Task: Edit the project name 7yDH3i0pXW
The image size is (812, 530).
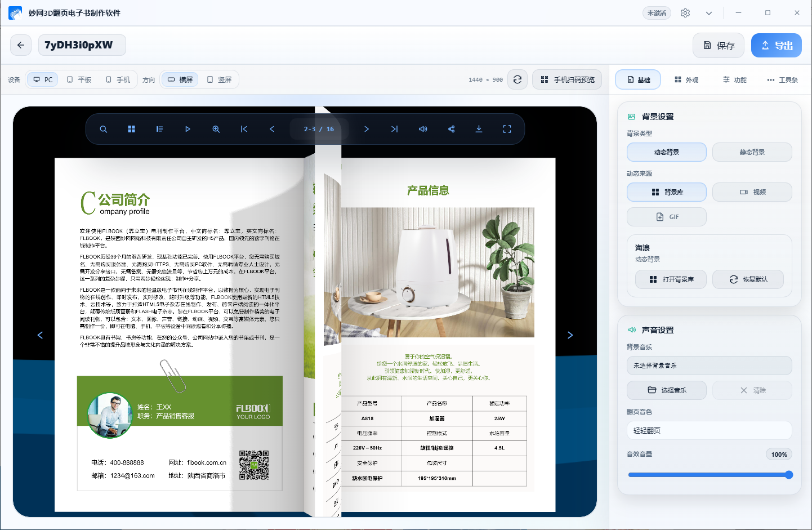Action: coord(82,45)
